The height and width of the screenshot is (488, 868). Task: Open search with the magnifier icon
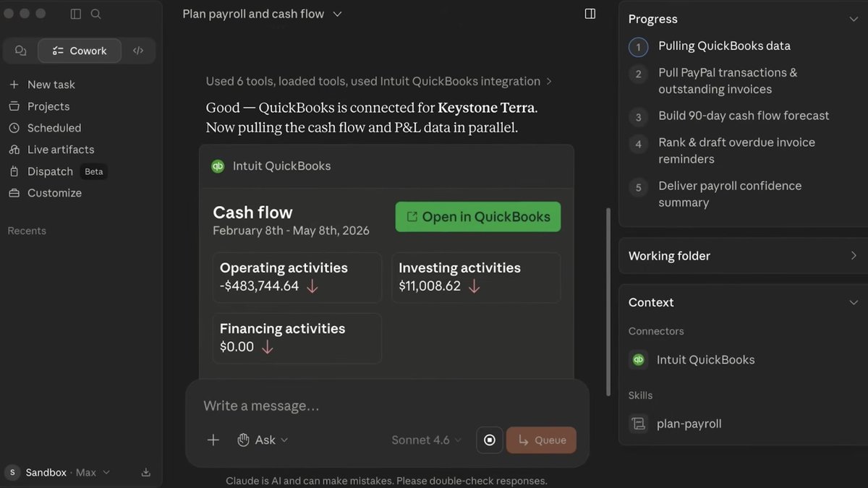pyautogui.click(x=96, y=14)
